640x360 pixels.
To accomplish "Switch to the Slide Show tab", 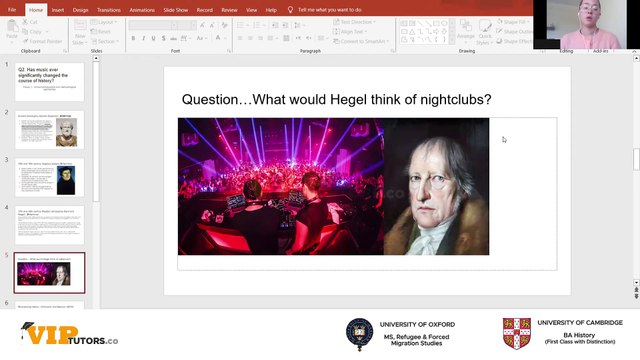I will click(x=176, y=10).
